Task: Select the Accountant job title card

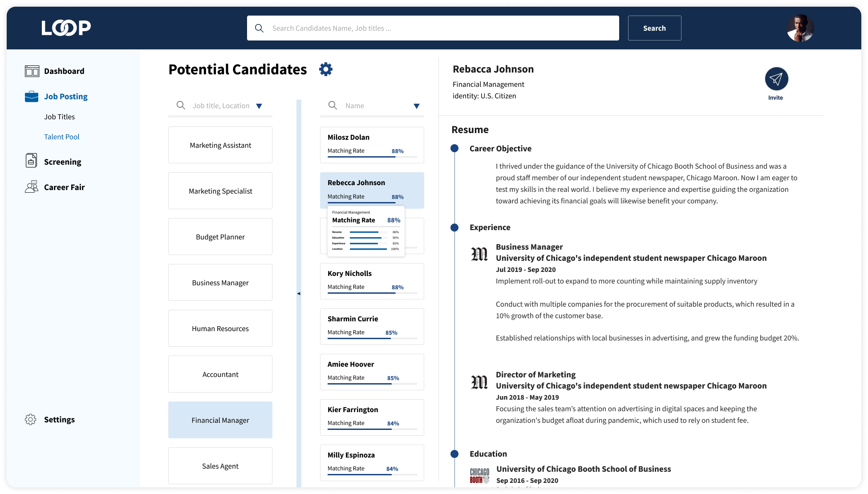Action: click(220, 374)
